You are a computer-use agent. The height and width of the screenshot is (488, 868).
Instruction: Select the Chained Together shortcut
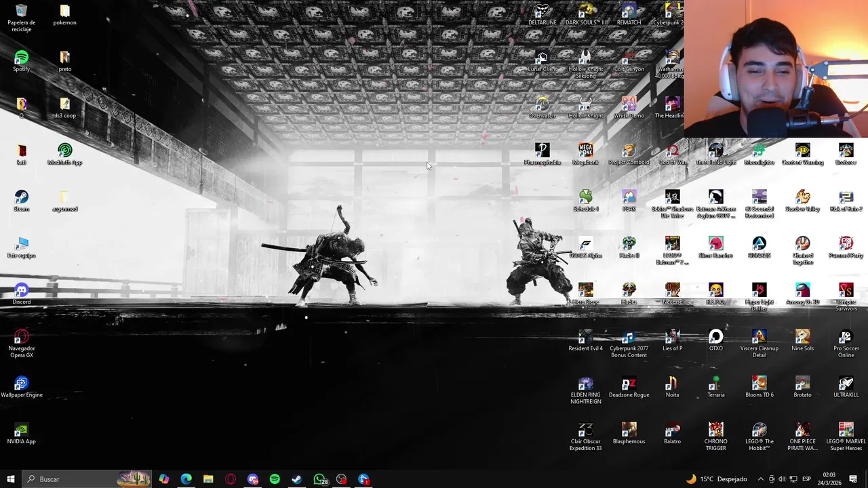[802, 250]
